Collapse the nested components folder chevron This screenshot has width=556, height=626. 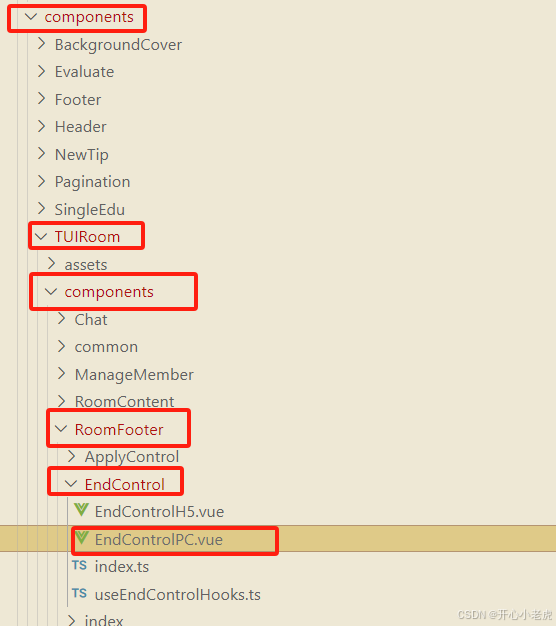51,292
